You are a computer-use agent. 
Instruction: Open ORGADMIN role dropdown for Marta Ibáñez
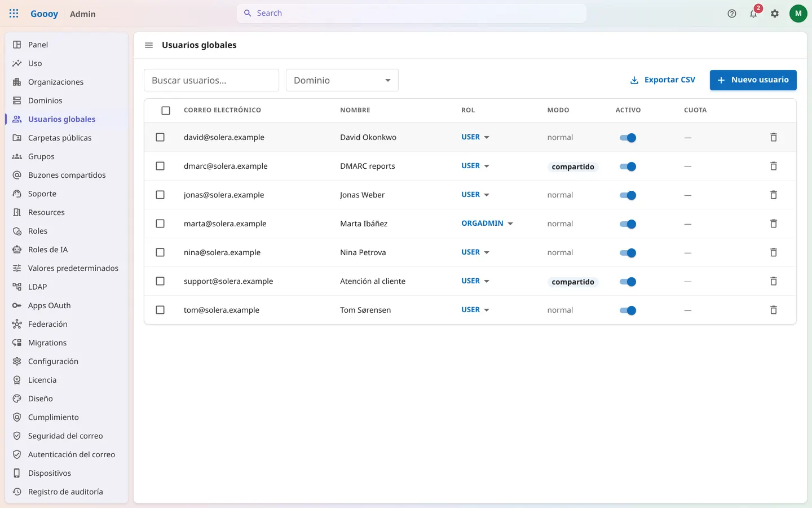[487, 224]
